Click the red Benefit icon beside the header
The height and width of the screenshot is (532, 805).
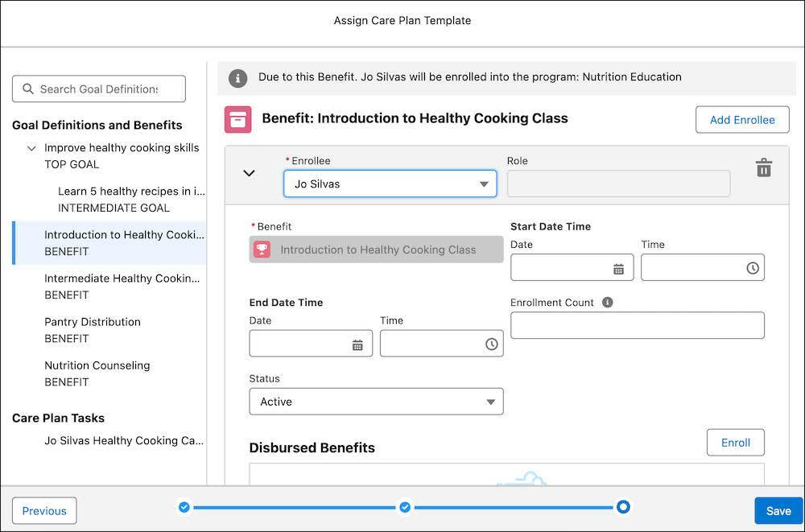point(238,118)
